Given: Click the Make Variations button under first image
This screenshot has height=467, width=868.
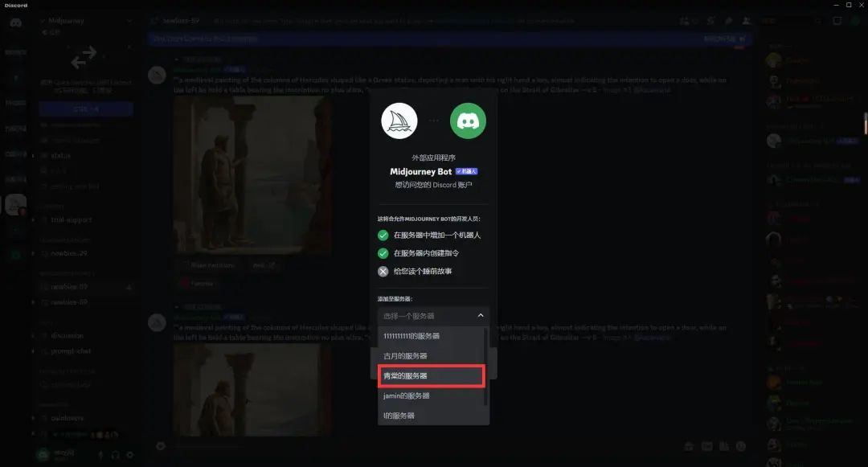Looking at the screenshot, I should tap(209, 265).
